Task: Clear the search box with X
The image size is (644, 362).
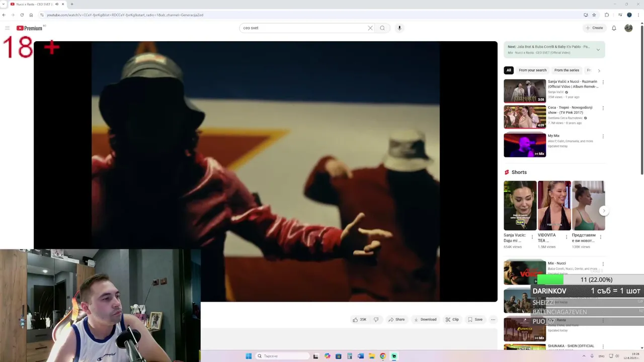Action: pyautogui.click(x=370, y=28)
